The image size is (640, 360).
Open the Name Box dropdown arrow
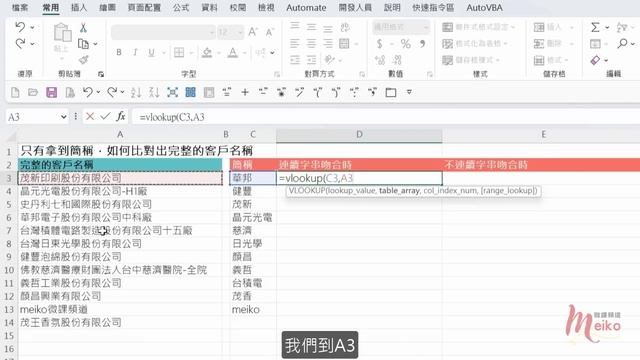(x=64, y=117)
